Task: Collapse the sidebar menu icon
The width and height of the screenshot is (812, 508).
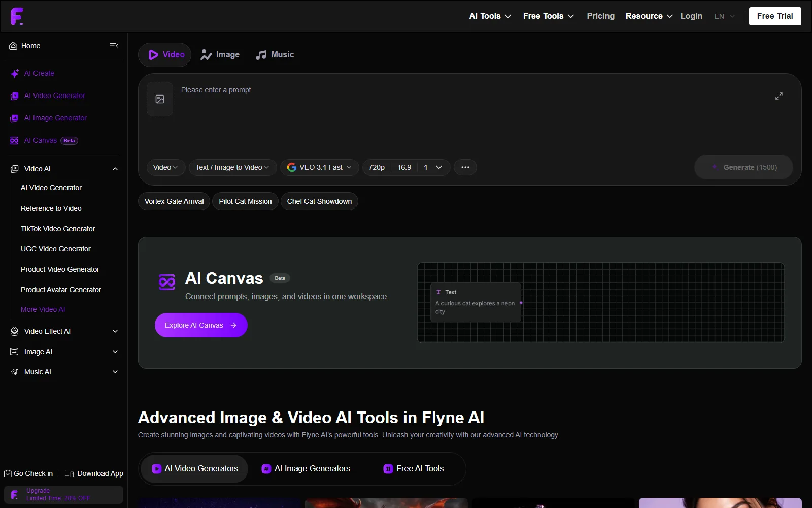Action: coord(114,46)
